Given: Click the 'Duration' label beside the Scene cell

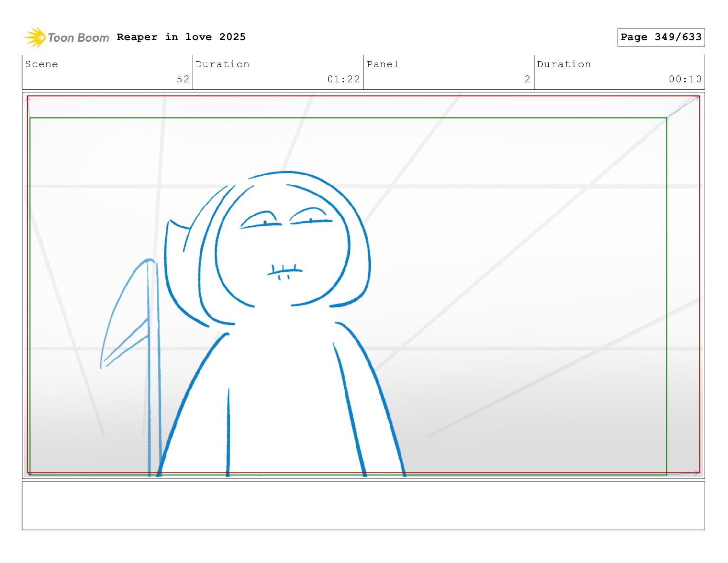Looking at the screenshot, I should pos(222,64).
